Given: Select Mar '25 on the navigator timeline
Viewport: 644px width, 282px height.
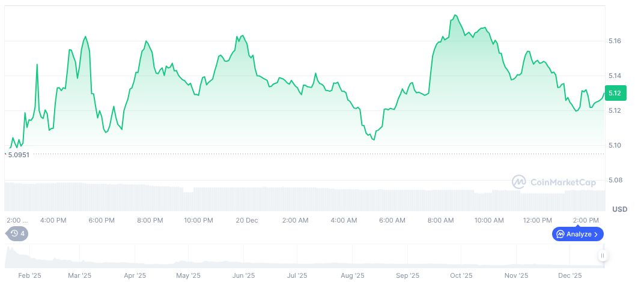Looking at the screenshot, I should [x=79, y=276].
